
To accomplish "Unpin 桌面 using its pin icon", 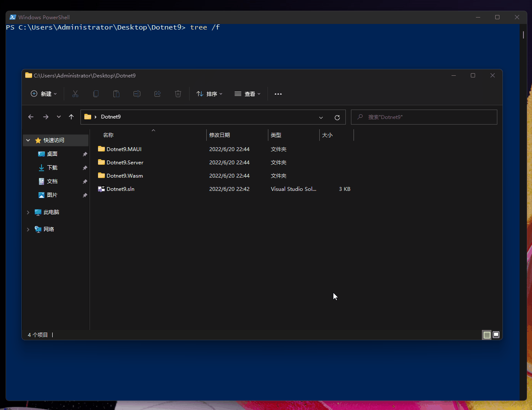I will [85, 154].
